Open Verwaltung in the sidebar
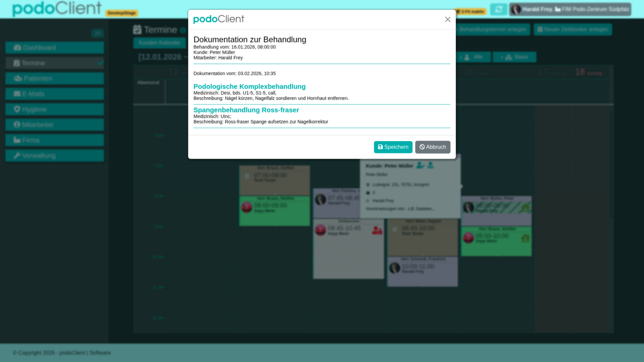The width and height of the screenshot is (644, 362). (54, 155)
